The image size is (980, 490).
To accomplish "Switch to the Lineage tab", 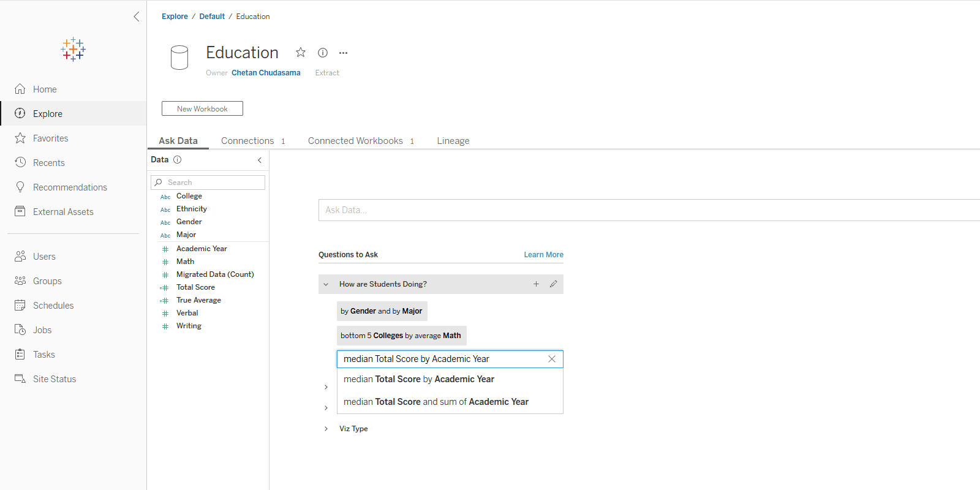I will tap(453, 141).
